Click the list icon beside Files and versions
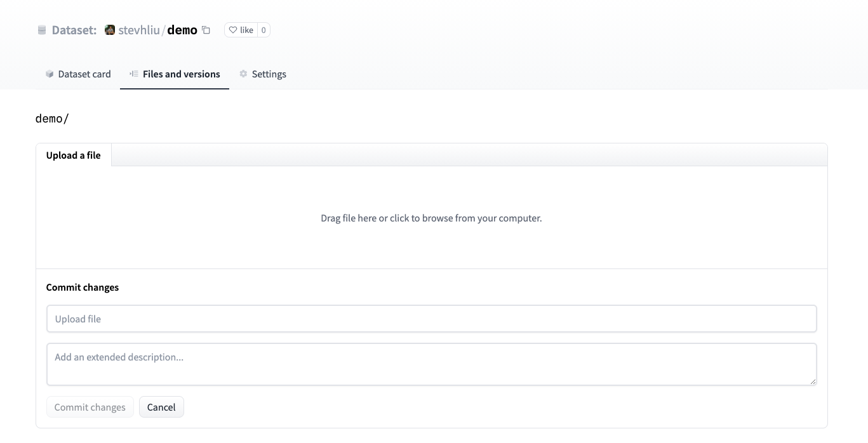Screen dimensions: 868x443 pos(134,74)
